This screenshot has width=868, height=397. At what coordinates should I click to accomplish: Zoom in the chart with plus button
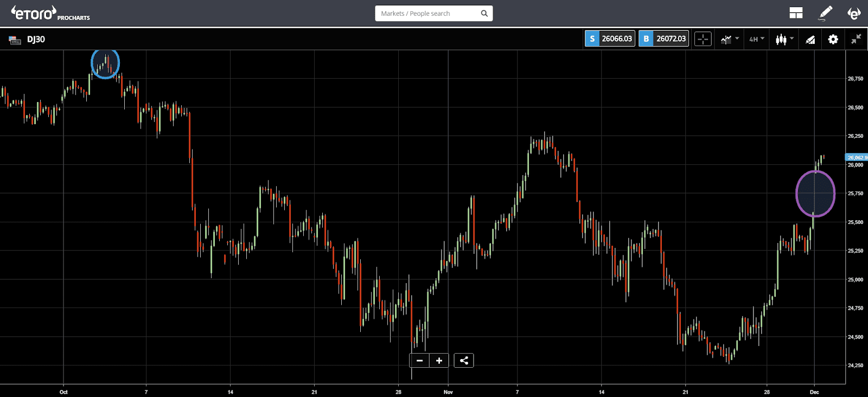[x=439, y=360]
